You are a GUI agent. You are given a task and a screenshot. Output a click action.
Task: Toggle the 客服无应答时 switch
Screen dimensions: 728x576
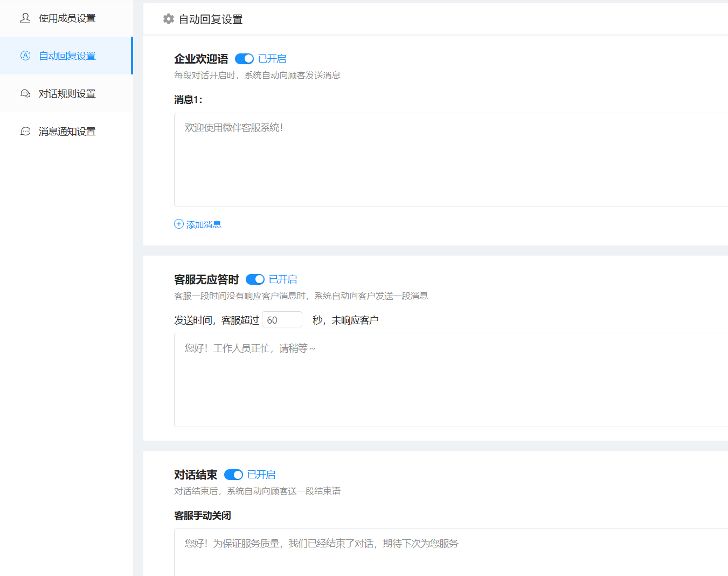click(x=255, y=279)
